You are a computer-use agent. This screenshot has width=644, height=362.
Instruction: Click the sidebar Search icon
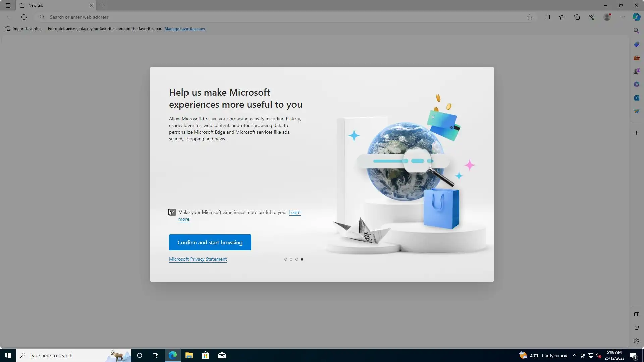(636, 31)
